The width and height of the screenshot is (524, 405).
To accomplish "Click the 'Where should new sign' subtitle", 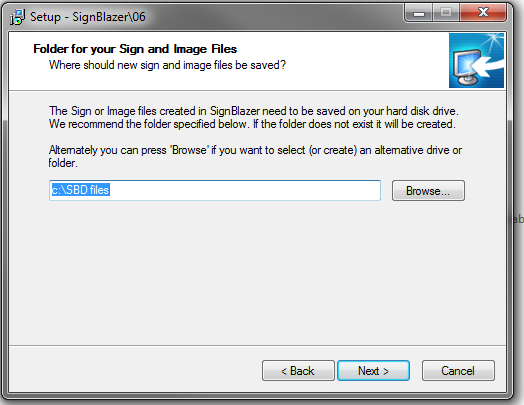I will tap(167, 65).
